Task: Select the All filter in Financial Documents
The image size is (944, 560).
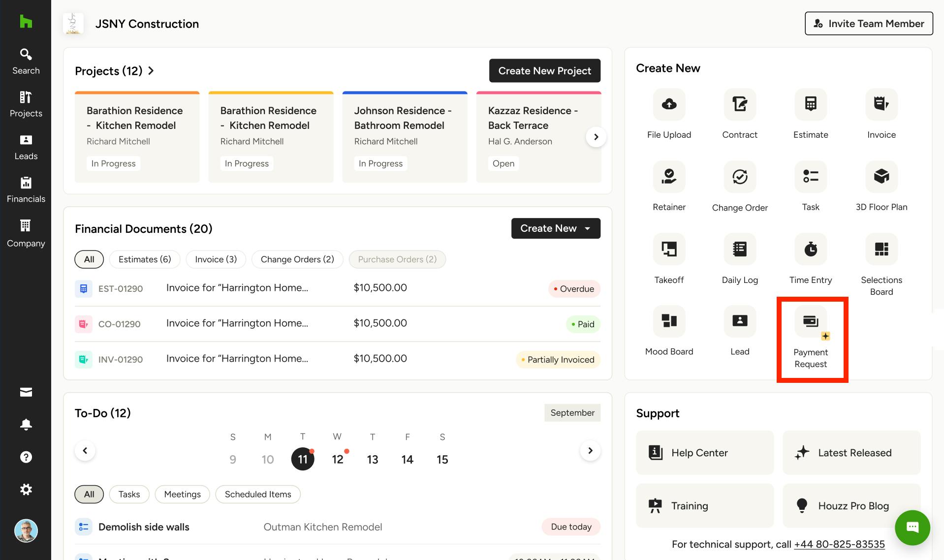Action: [x=89, y=259]
